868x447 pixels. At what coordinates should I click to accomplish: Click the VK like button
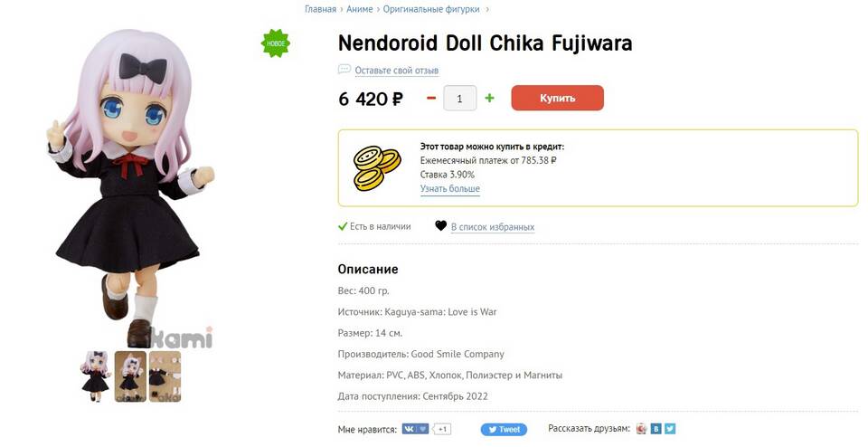415,429
